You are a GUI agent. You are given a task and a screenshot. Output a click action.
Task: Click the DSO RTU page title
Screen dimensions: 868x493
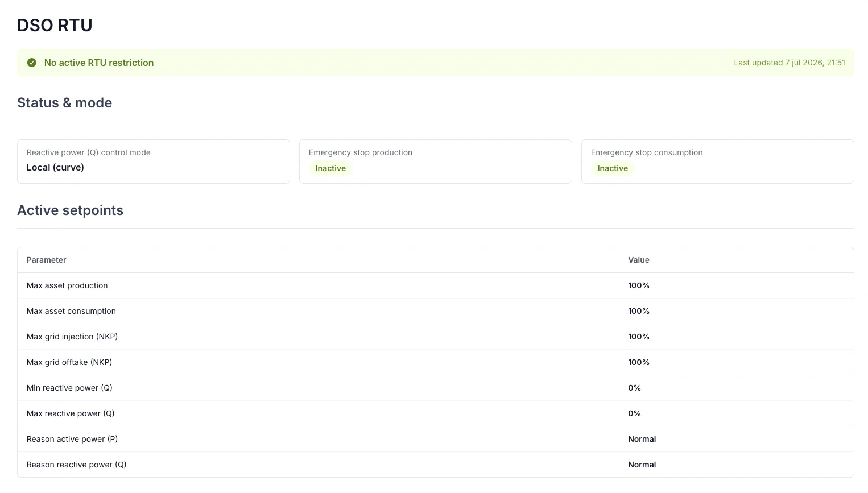click(x=55, y=25)
